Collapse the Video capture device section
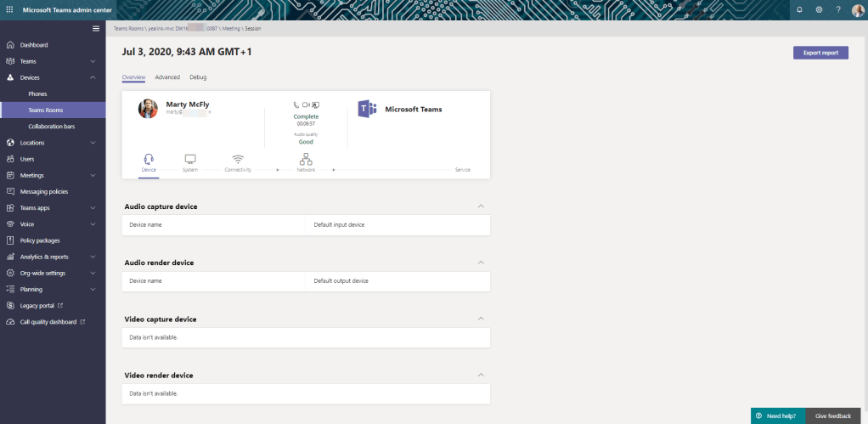The width and height of the screenshot is (868, 424). click(481, 319)
